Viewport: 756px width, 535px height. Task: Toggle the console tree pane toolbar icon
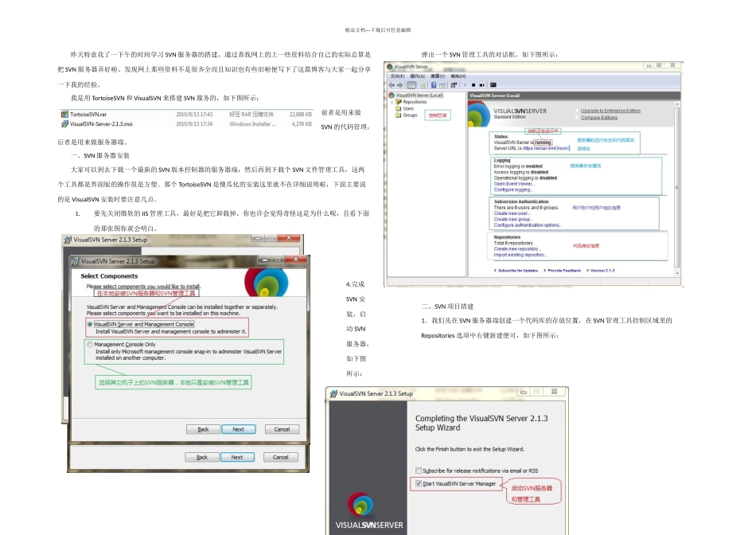point(411,85)
